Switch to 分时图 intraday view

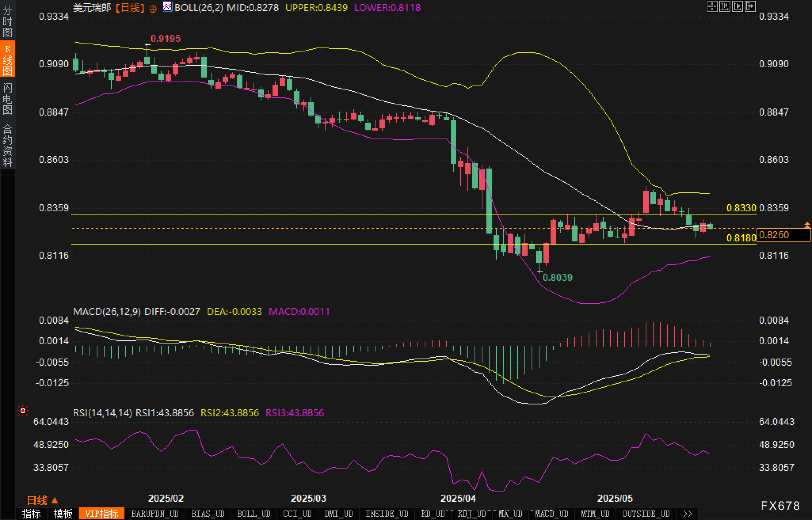(8, 22)
